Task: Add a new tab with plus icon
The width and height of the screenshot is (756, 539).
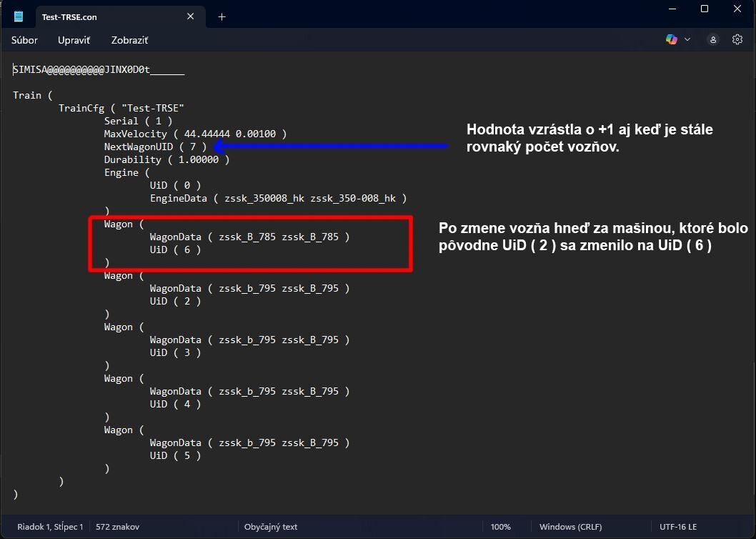Action: coord(222,16)
